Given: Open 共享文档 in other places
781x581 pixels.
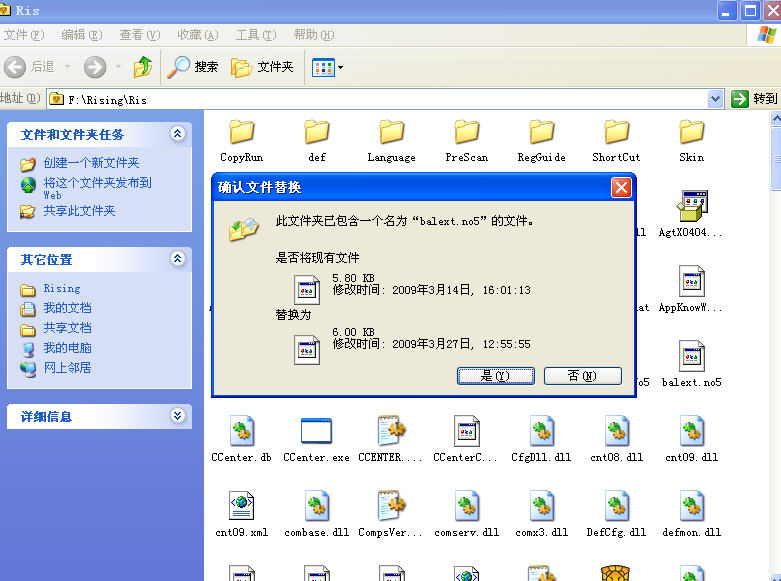Looking at the screenshot, I should pyautogui.click(x=67, y=328).
